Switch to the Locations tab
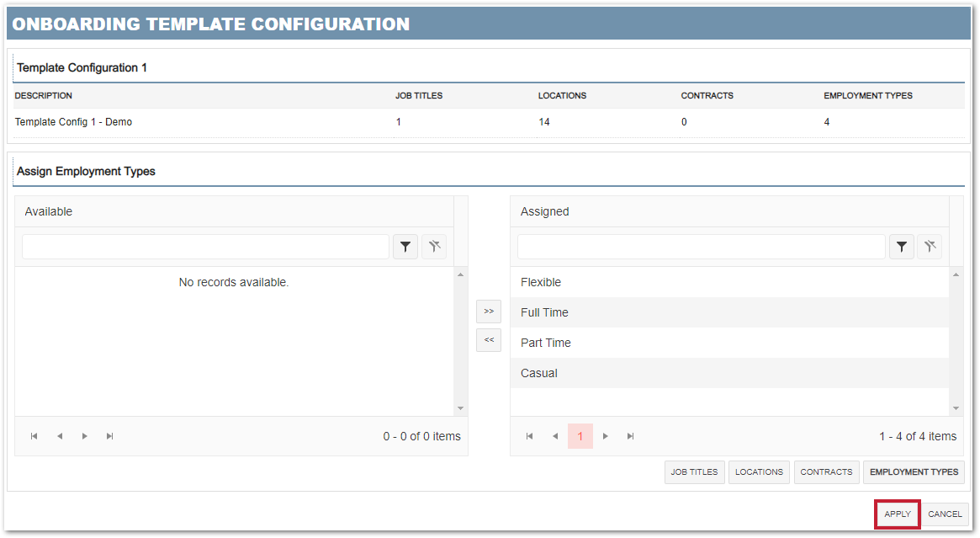 tap(759, 472)
